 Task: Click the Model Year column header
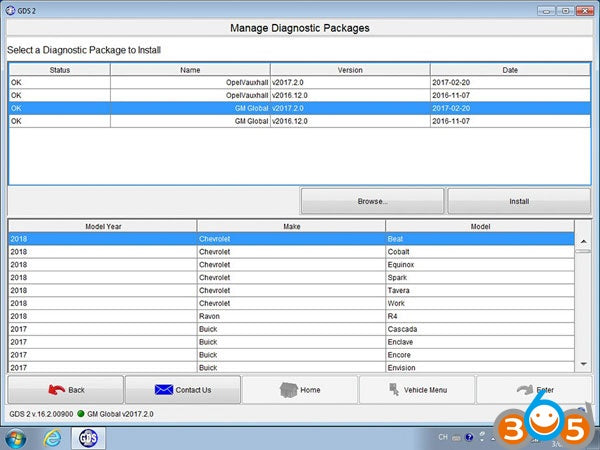click(x=103, y=226)
